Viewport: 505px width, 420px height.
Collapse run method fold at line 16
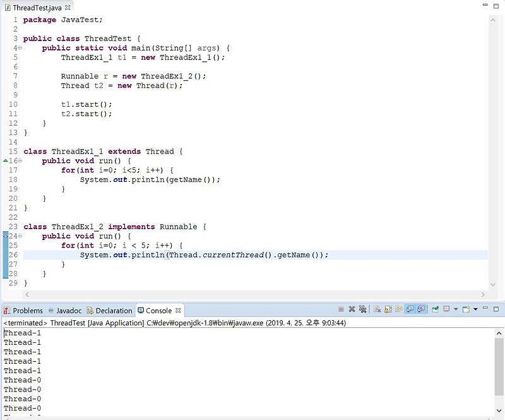pyautogui.click(x=20, y=161)
